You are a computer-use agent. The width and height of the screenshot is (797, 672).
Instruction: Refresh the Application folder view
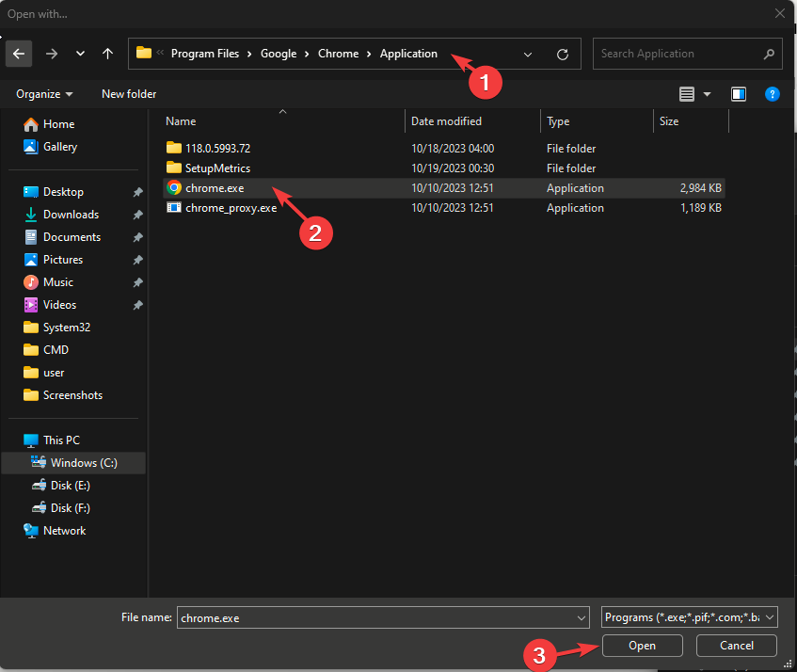point(562,54)
